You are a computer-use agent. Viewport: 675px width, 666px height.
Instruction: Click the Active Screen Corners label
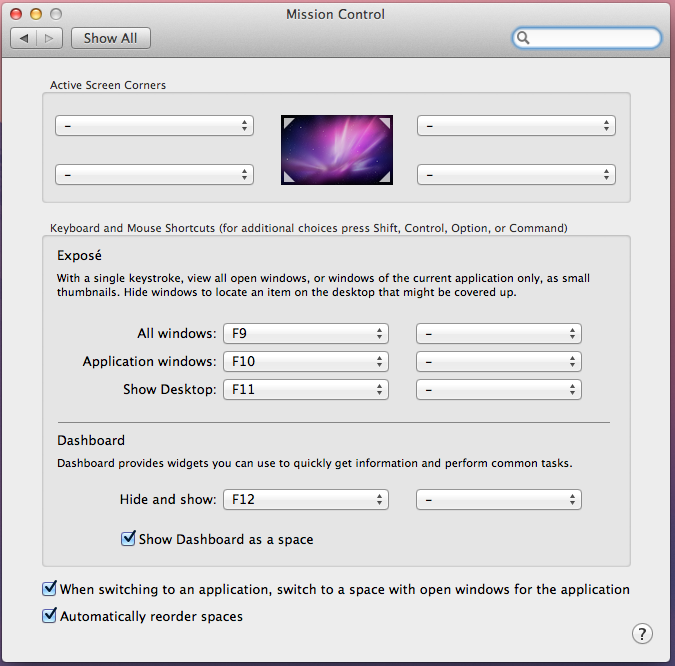point(108,85)
